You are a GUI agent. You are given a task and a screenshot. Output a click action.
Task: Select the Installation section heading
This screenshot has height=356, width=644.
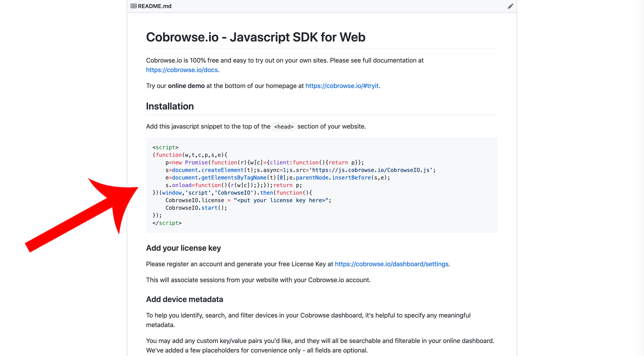click(170, 106)
